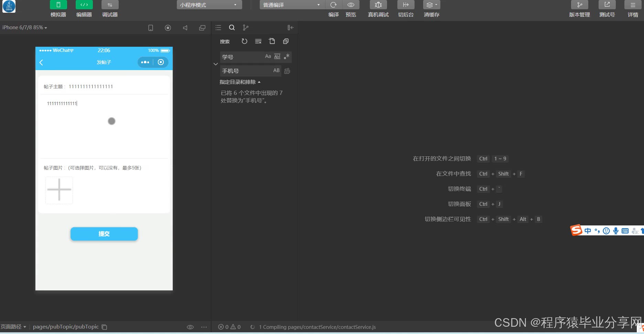Click the post content text area
The height and width of the screenshot is (334, 644).
(x=104, y=126)
